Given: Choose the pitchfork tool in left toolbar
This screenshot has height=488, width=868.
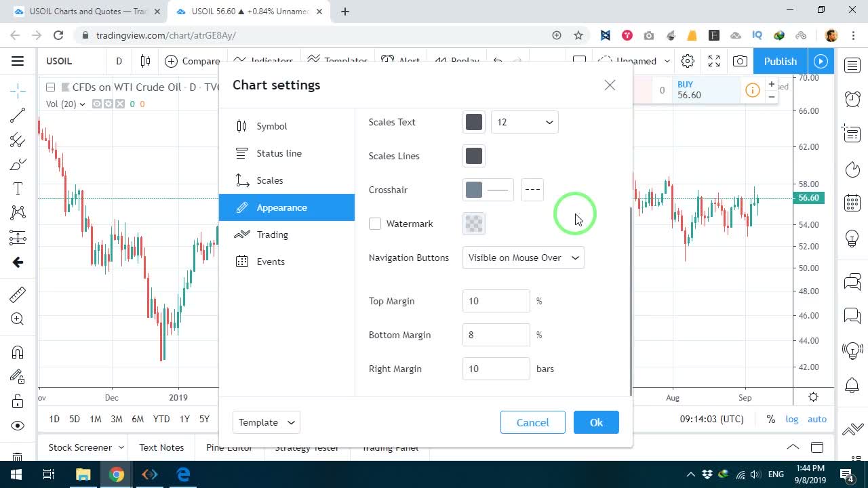Looking at the screenshot, I should point(18,140).
